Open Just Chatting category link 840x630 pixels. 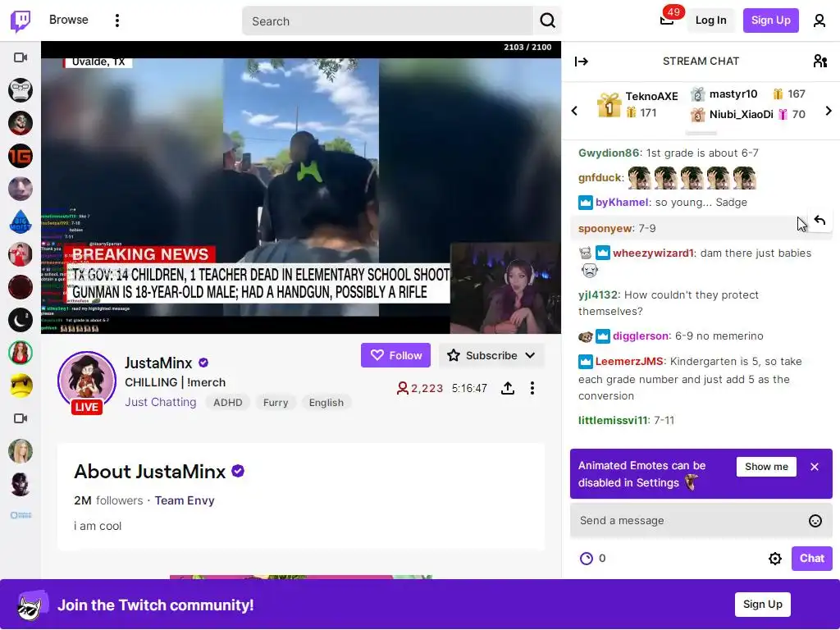161,402
